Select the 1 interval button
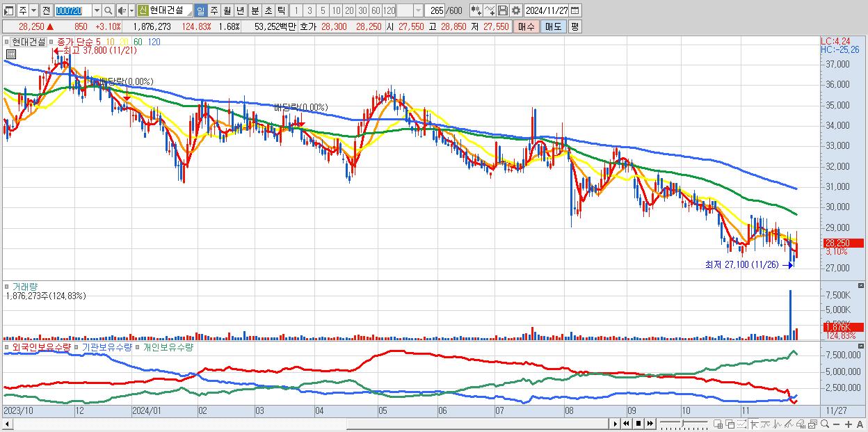Image resolution: width=868 pixels, height=432 pixels. coord(296,10)
